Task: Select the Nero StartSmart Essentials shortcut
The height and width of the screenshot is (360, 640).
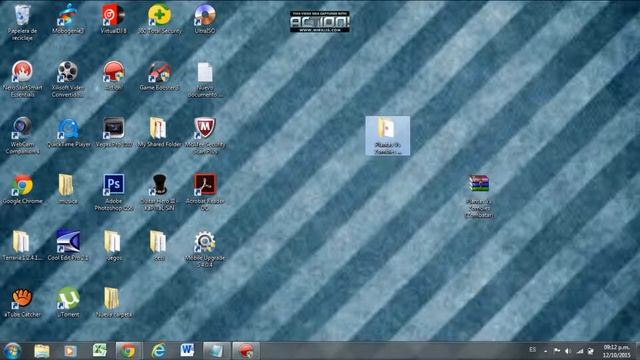Action: pyautogui.click(x=22, y=79)
